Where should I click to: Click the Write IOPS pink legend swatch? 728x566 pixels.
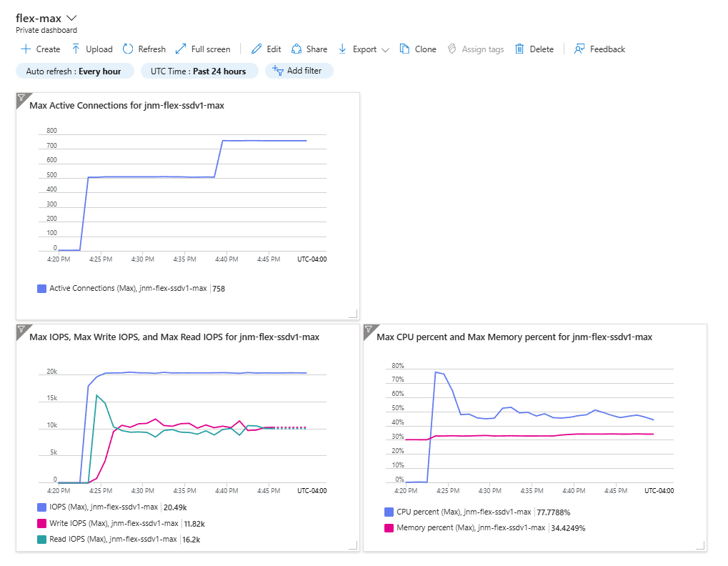(41, 523)
